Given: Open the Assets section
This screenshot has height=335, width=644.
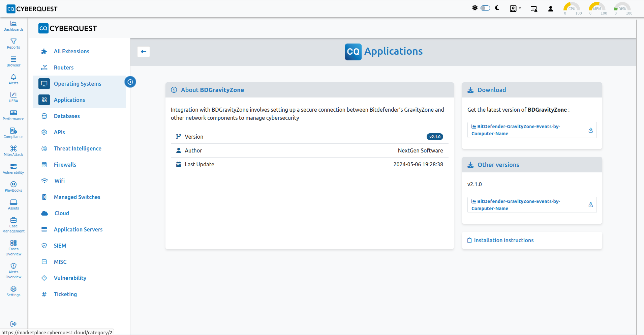Looking at the screenshot, I should tap(13, 204).
